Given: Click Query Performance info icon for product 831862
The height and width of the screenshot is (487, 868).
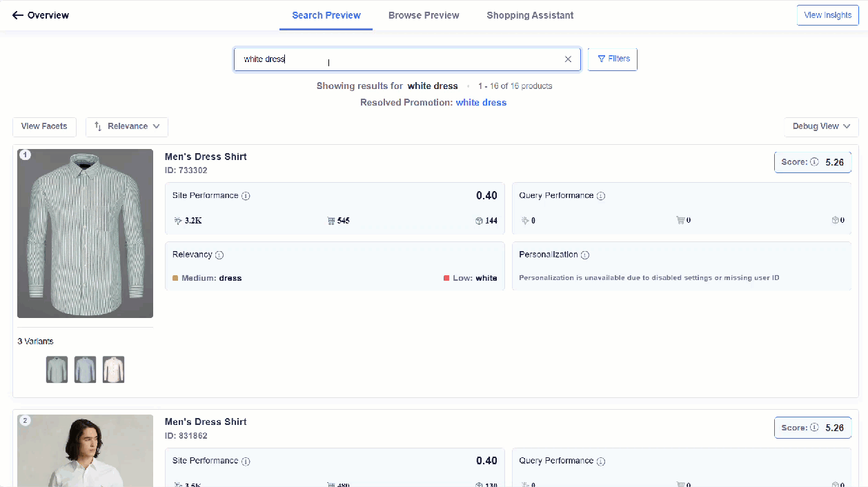Looking at the screenshot, I should 601,461.
